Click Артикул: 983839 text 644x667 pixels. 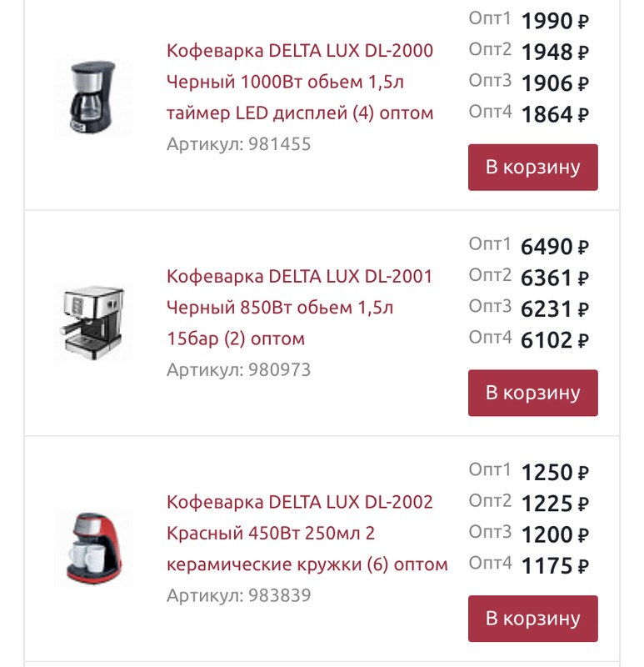(x=238, y=595)
